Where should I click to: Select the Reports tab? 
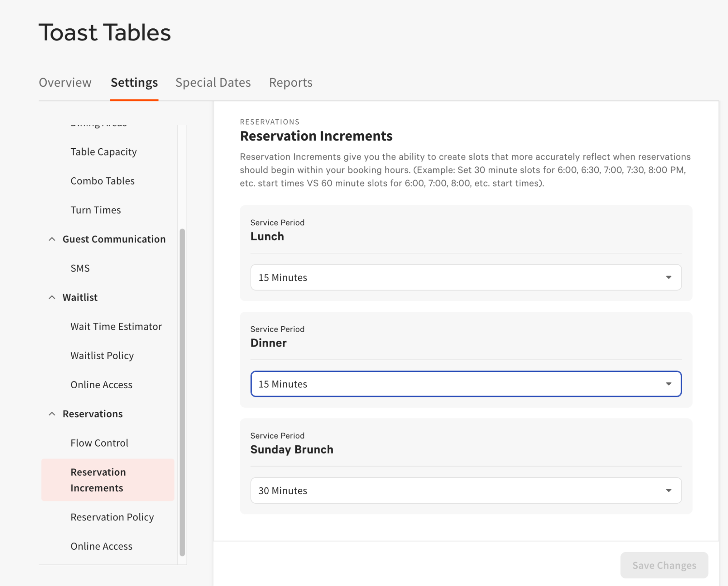[290, 82]
